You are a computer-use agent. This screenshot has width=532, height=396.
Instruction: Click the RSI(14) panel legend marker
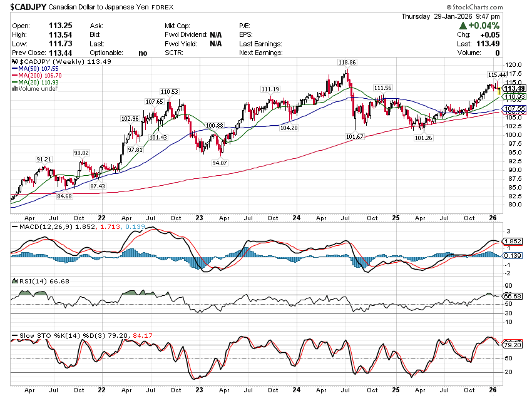coord(14,282)
